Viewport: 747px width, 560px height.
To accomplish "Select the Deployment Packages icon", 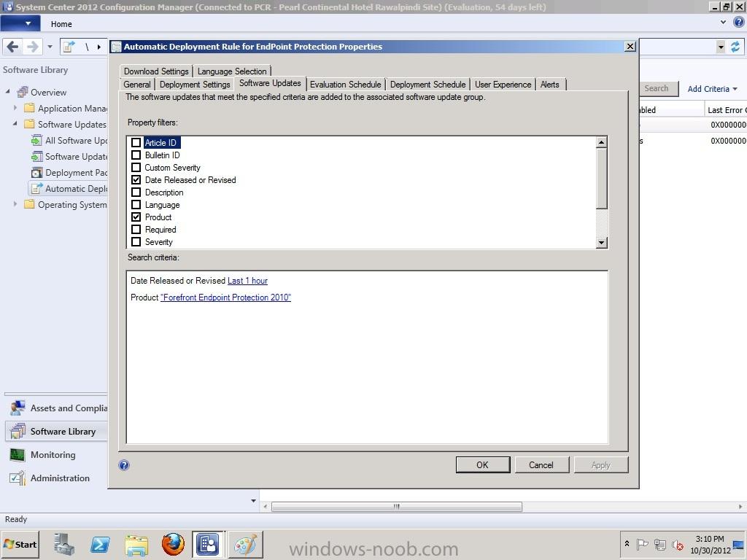I will (x=36, y=172).
